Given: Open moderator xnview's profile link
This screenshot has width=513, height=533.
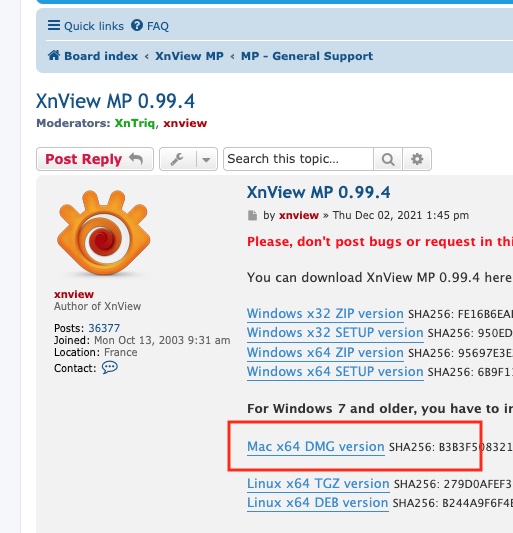Looking at the screenshot, I should point(185,123).
